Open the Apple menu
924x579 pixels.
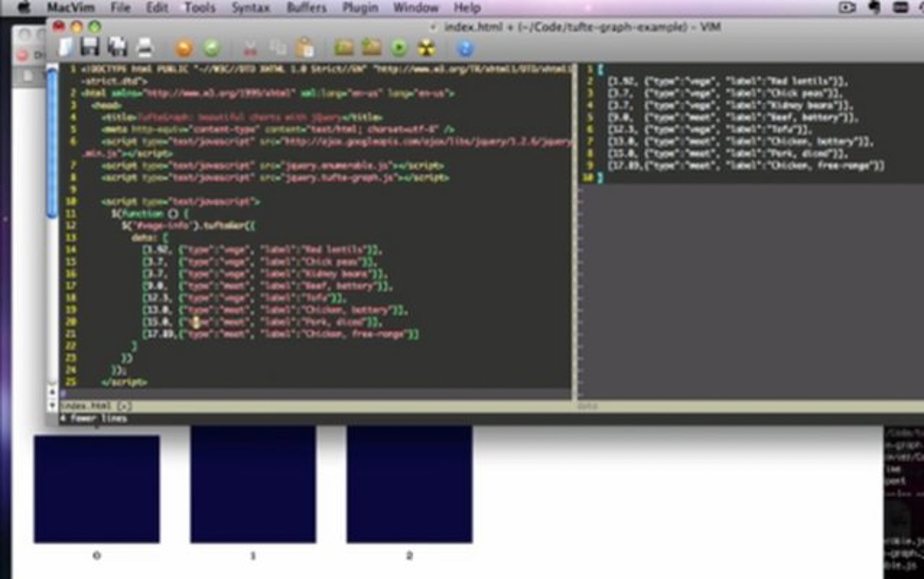coord(24,7)
